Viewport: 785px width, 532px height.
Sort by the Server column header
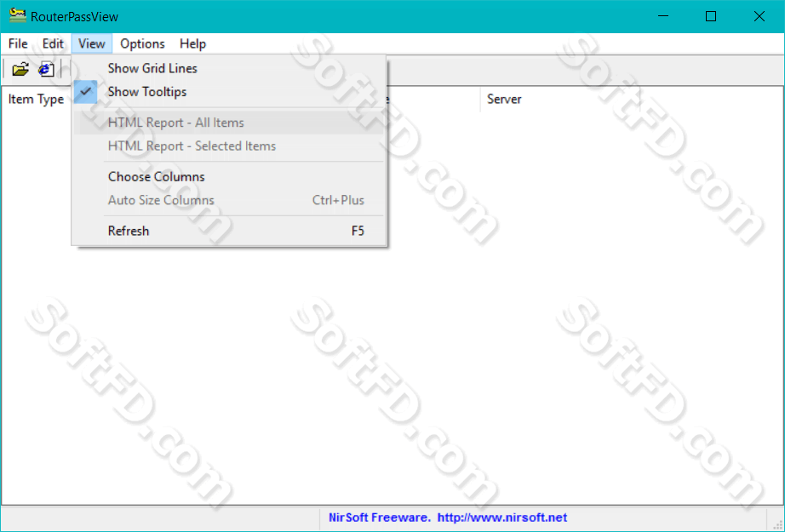(x=559, y=99)
